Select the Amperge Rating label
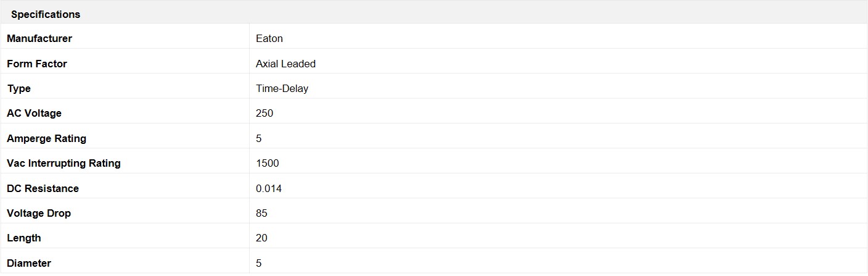The height and width of the screenshot is (276, 868). tap(47, 138)
